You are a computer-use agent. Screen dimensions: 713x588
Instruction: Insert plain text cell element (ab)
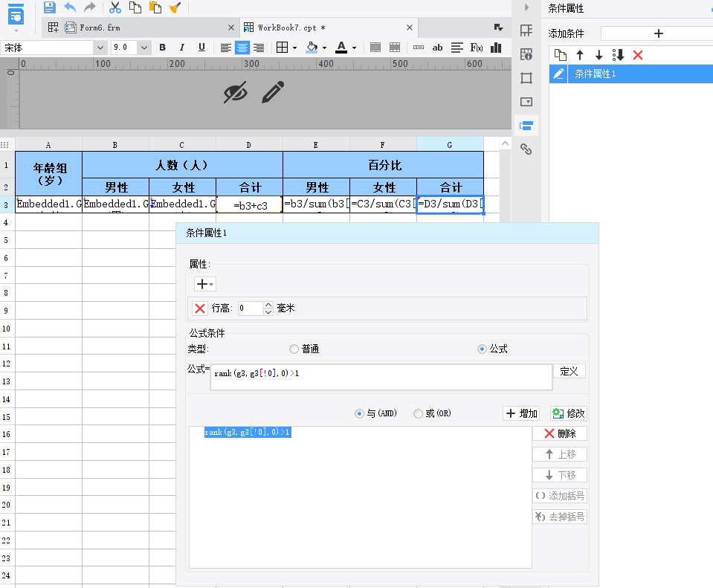coord(437,48)
